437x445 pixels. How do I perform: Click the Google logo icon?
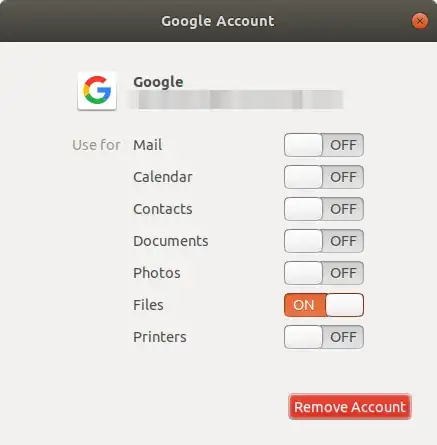97,91
